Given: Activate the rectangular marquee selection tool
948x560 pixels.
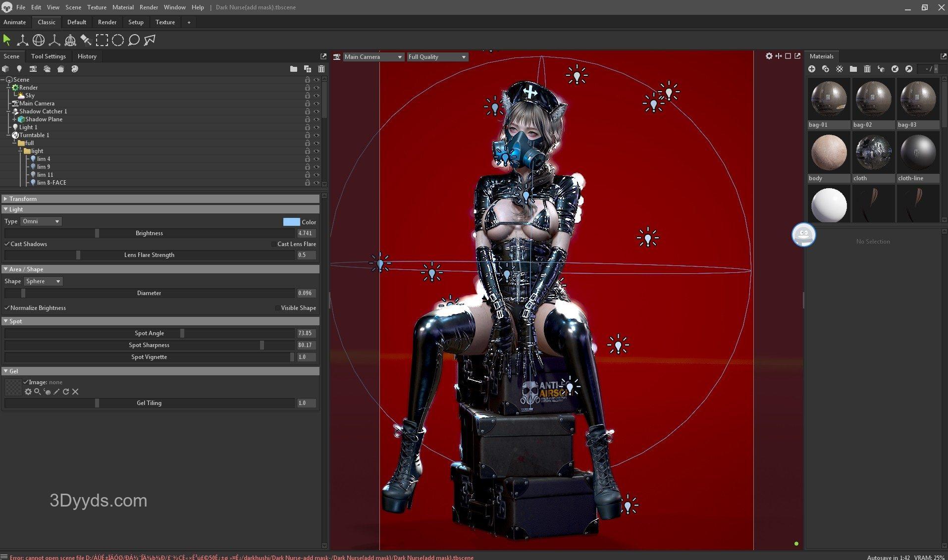Looking at the screenshot, I should [x=102, y=40].
